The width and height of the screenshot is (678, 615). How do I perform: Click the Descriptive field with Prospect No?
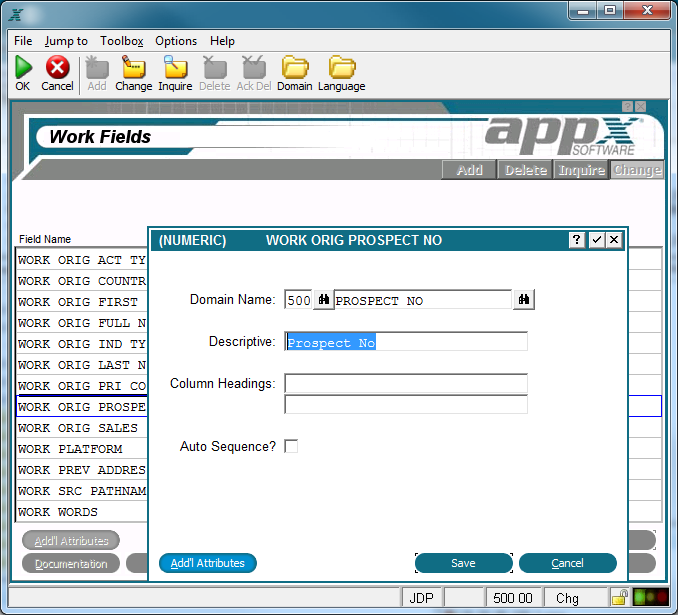coord(406,342)
